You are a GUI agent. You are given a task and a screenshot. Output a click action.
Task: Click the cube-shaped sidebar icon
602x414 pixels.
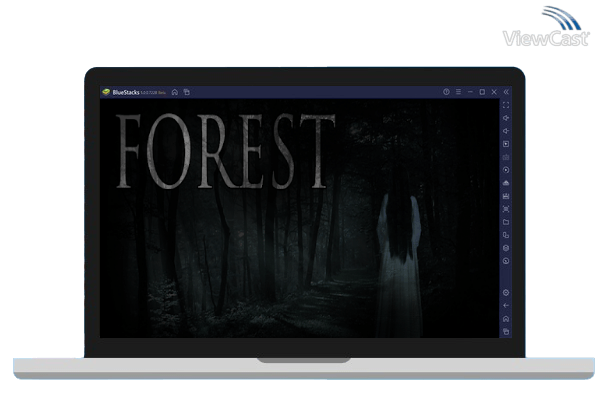click(x=506, y=248)
